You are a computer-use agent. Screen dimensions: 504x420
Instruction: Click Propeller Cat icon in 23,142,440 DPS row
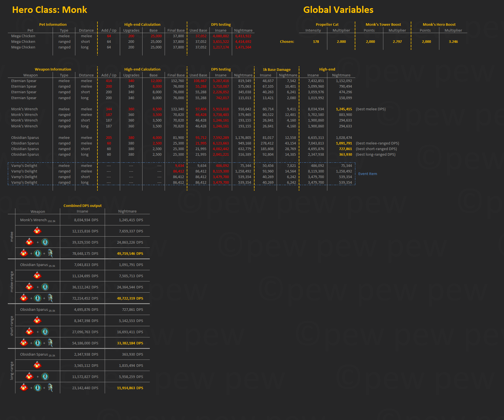[x=50, y=388]
